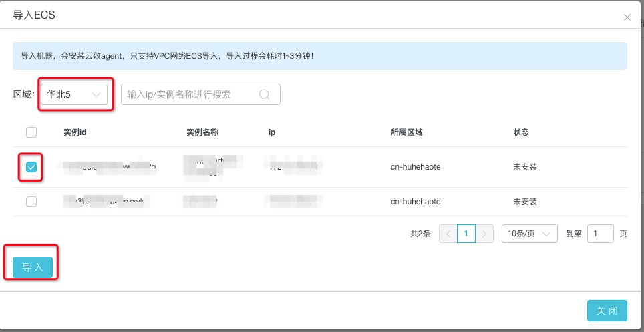This screenshot has width=644, height=332.
Task: Click the ip column header
Action: 272,132
